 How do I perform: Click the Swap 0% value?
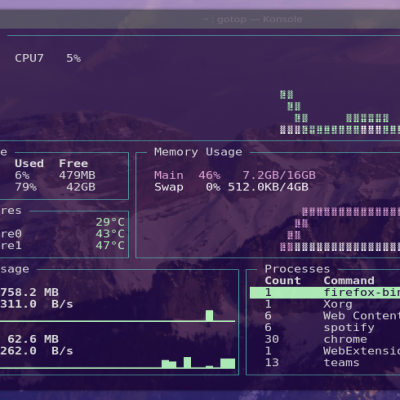tap(213, 187)
